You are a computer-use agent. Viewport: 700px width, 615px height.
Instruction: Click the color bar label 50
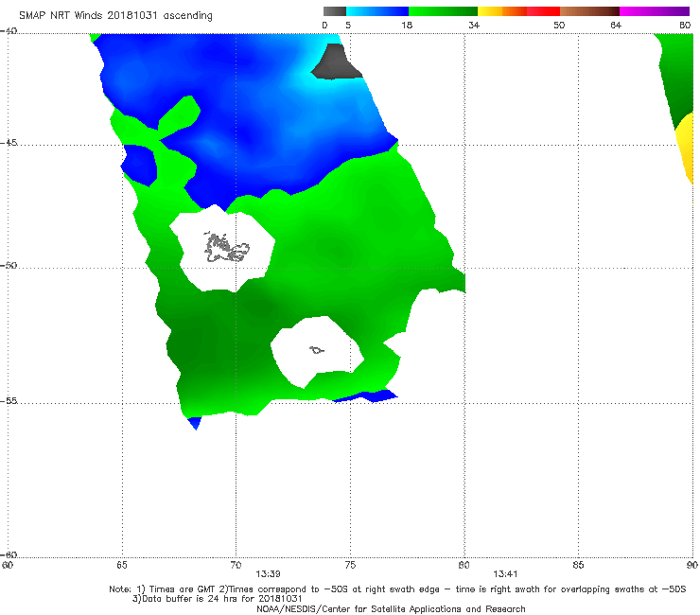click(559, 25)
